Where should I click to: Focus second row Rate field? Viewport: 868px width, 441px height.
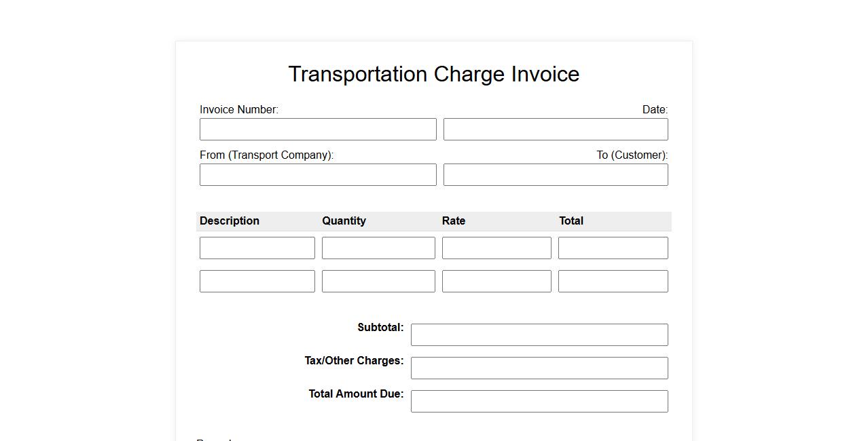(x=496, y=282)
